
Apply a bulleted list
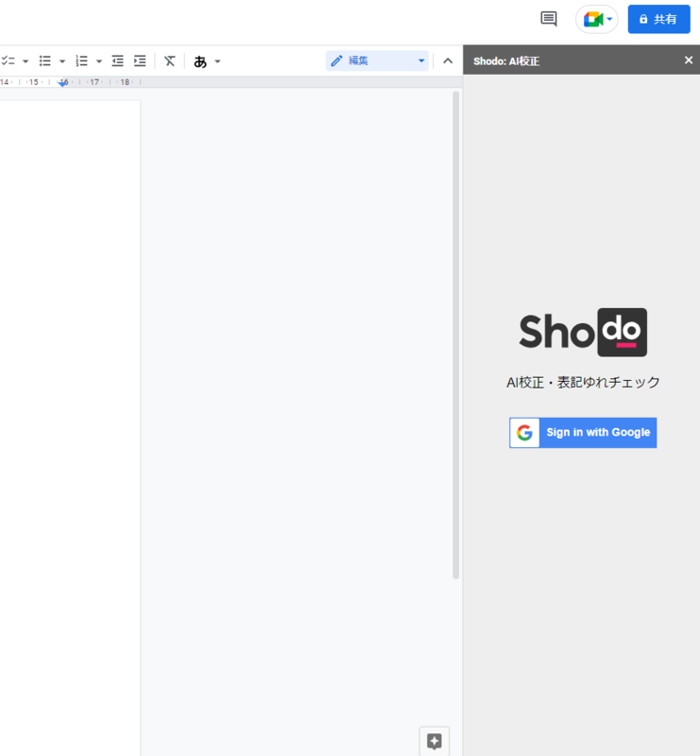[44, 60]
